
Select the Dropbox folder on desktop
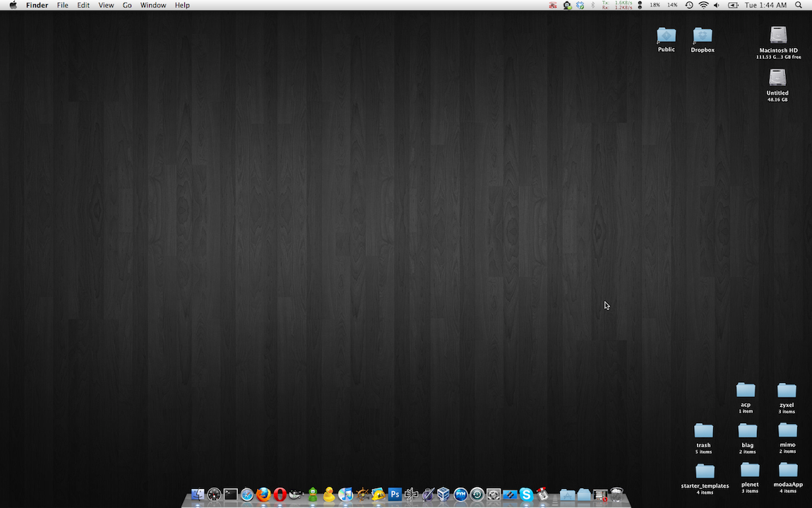(703, 36)
